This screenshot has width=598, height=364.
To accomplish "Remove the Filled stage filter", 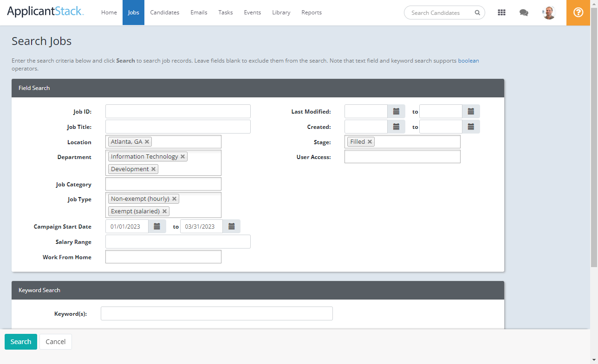I will [370, 141].
